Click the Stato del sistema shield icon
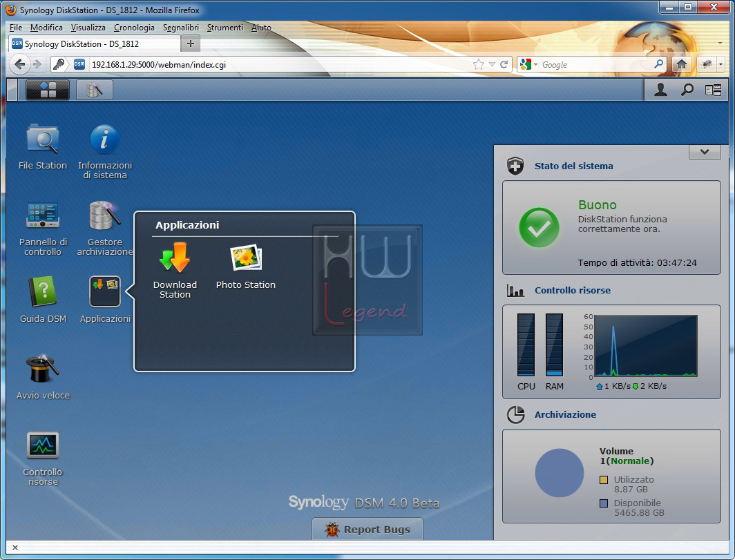This screenshot has width=735, height=560. pos(515,166)
